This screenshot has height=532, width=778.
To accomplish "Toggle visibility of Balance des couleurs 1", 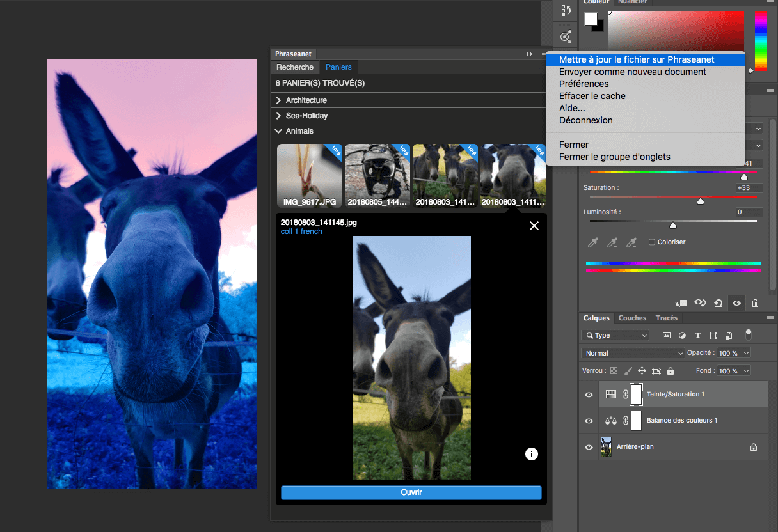I will tap(588, 420).
